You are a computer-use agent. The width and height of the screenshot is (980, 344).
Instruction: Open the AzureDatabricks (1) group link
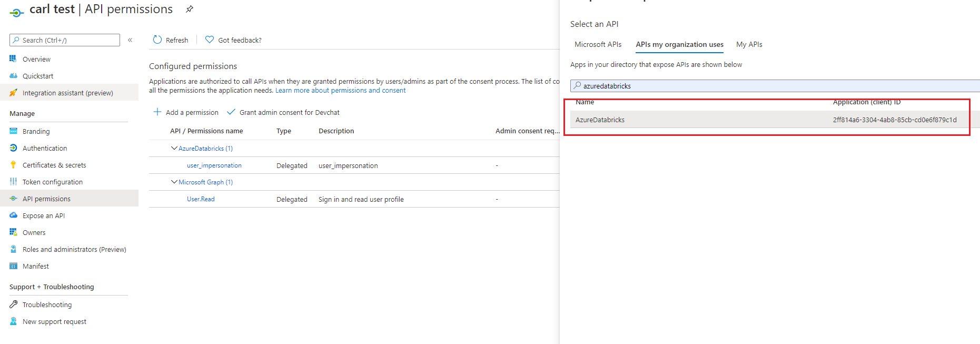tap(205, 149)
